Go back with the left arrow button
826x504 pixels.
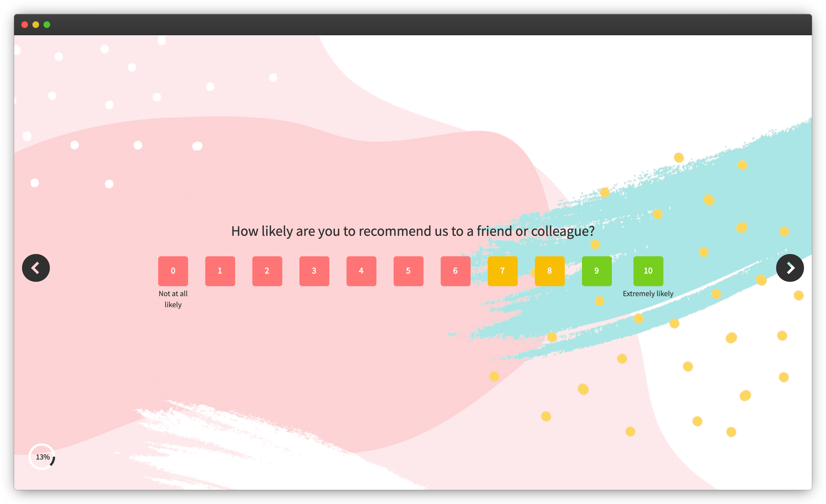[x=36, y=268]
